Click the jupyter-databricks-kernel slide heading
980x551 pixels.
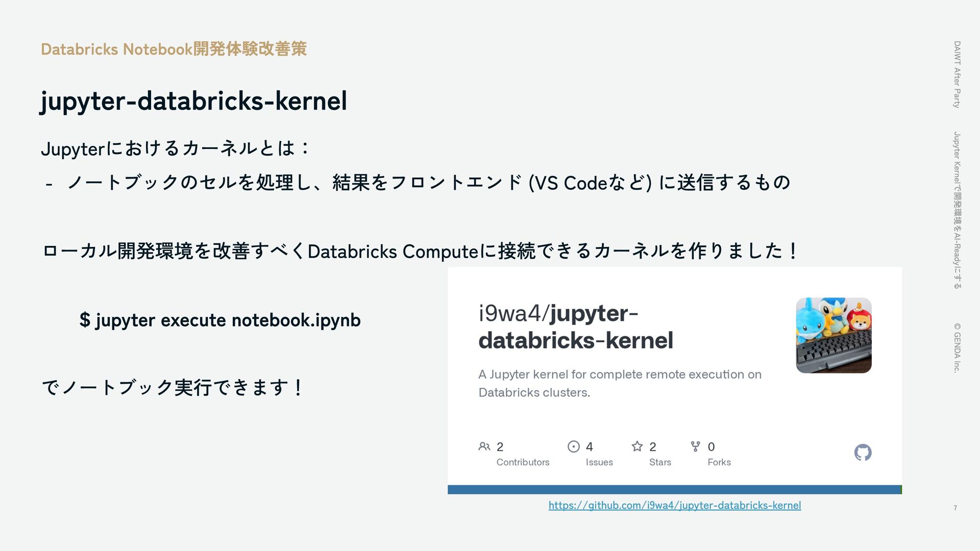tap(194, 101)
